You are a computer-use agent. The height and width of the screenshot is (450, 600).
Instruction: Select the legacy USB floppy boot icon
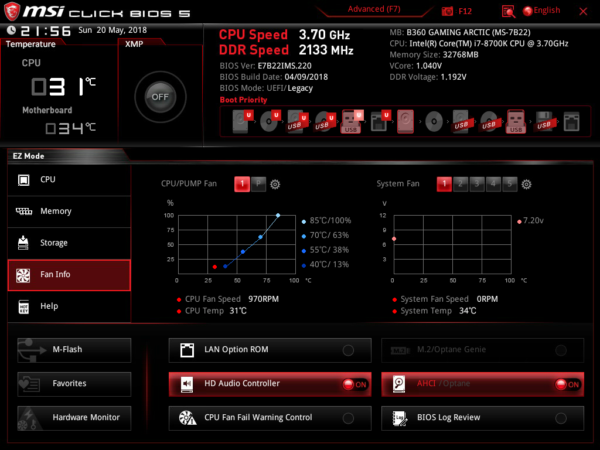(544, 122)
